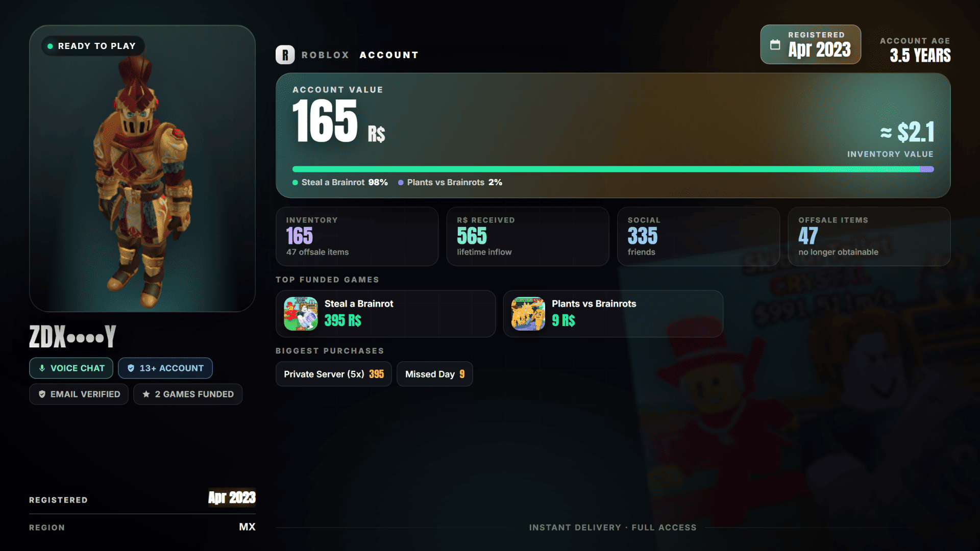Select the Voice Chat badge

(x=71, y=368)
